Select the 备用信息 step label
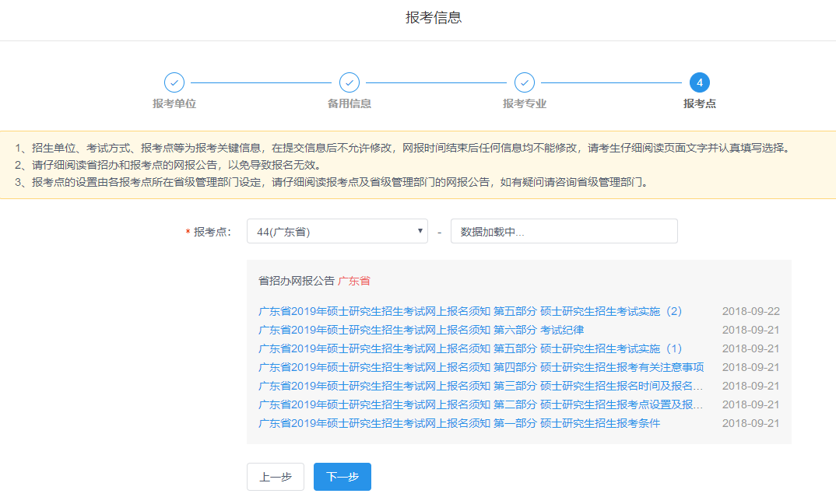Screen dimensions: 836x504 tap(350, 103)
